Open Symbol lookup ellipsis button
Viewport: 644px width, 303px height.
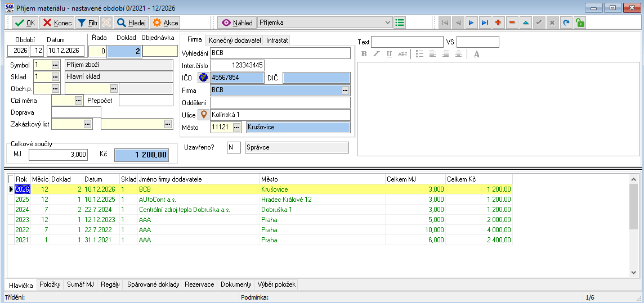click(x=55, y=65)
